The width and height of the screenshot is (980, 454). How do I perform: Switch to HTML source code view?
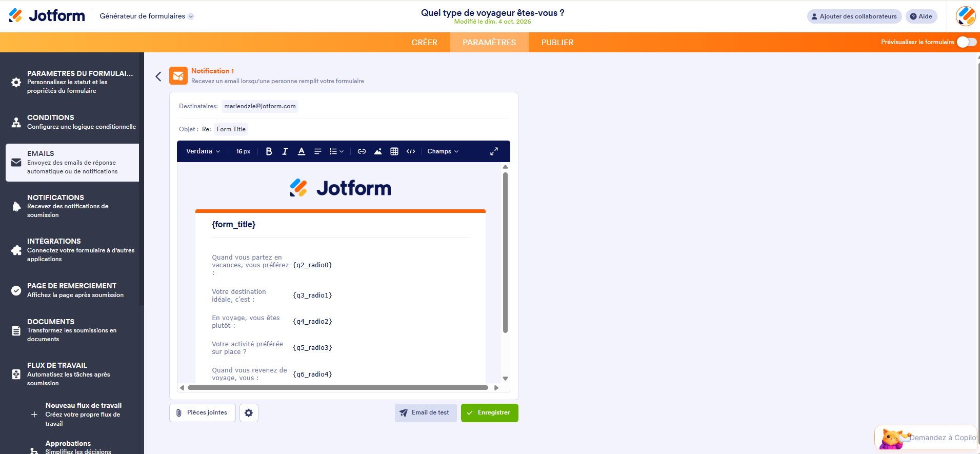pyautogui.click(x=411, y=151)
